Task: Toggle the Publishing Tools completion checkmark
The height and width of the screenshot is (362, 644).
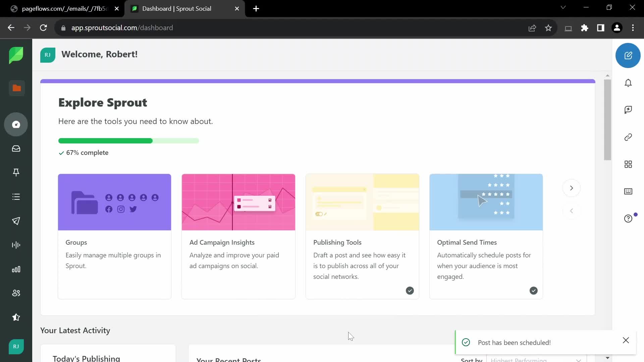Action: pos(410,290)
